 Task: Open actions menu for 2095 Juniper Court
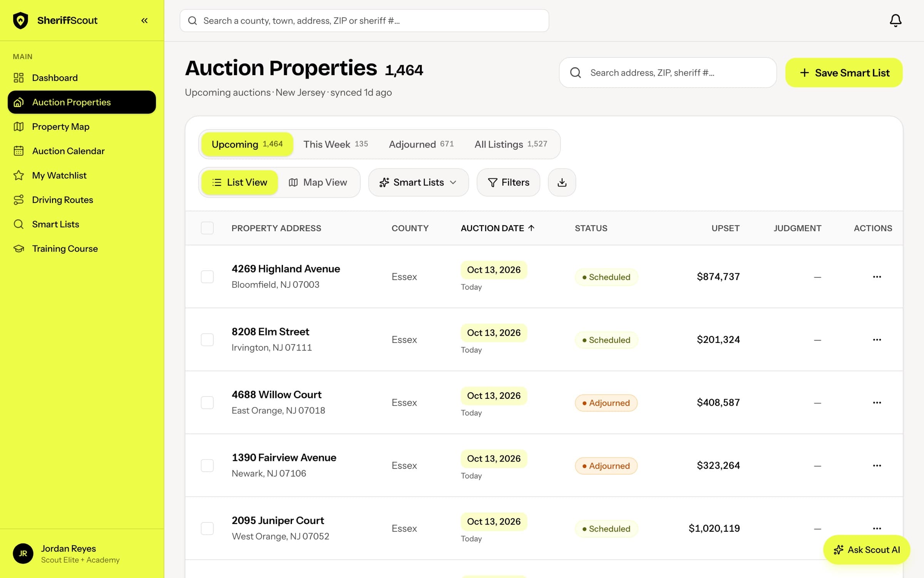pyautogui.click(x=877, y=528)
